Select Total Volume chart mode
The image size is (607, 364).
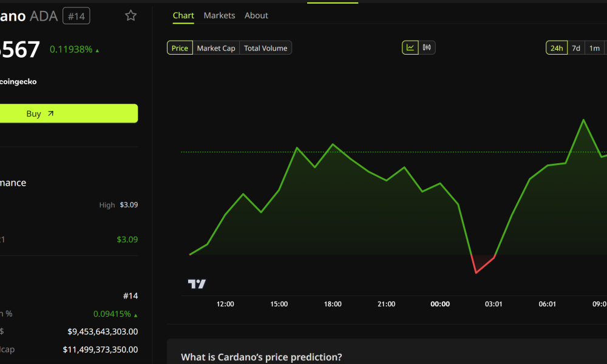click(x=266, y=48)
